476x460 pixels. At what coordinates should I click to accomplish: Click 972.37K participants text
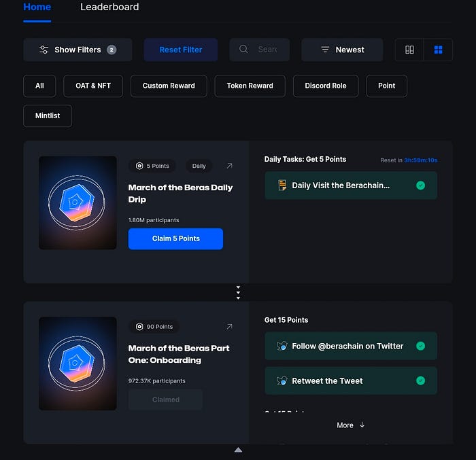(x=156, y=381)
